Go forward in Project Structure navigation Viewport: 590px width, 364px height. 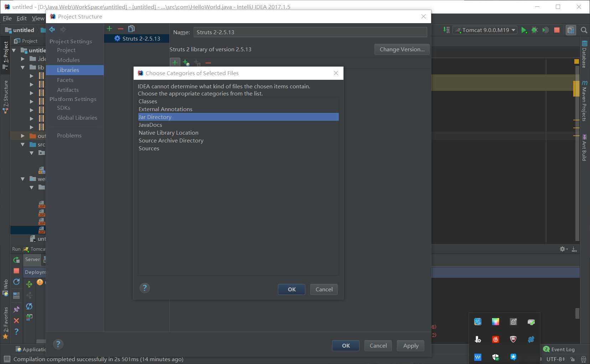pyautogui.click(x=63, y=30)
